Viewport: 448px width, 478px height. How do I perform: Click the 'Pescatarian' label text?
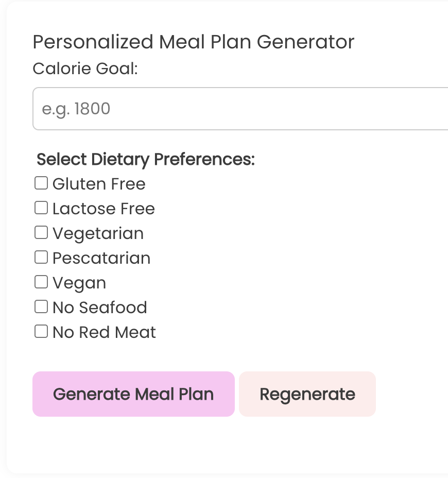(x=101, y=258)
